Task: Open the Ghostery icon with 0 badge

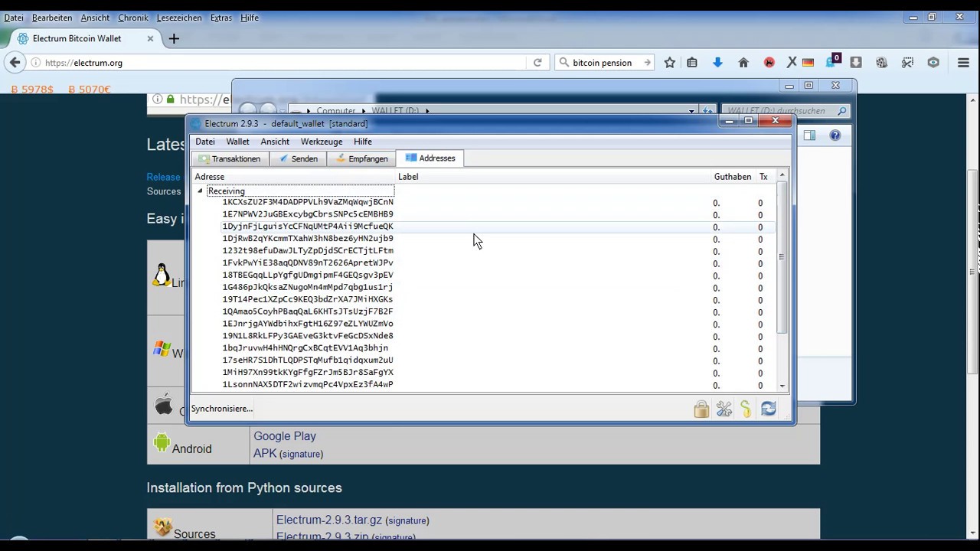Action: [832, 61]
